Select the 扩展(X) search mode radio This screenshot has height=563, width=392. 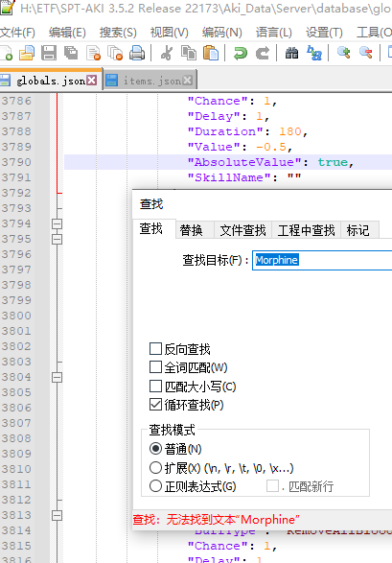point(155,467)
